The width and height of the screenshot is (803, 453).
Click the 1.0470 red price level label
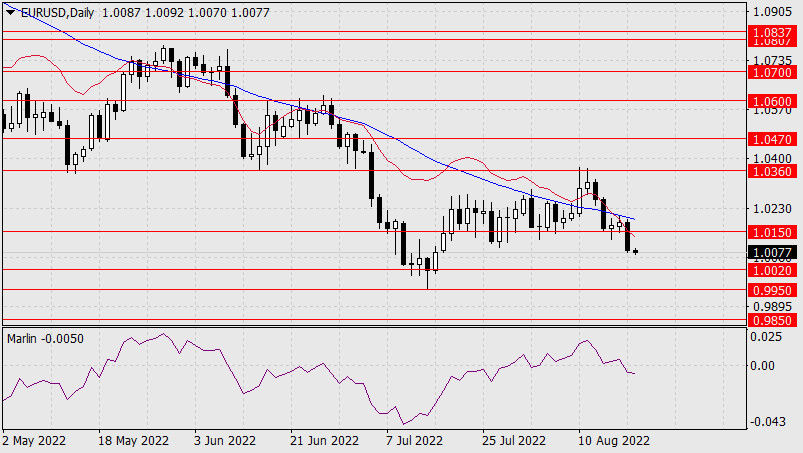tap(772, 139)
